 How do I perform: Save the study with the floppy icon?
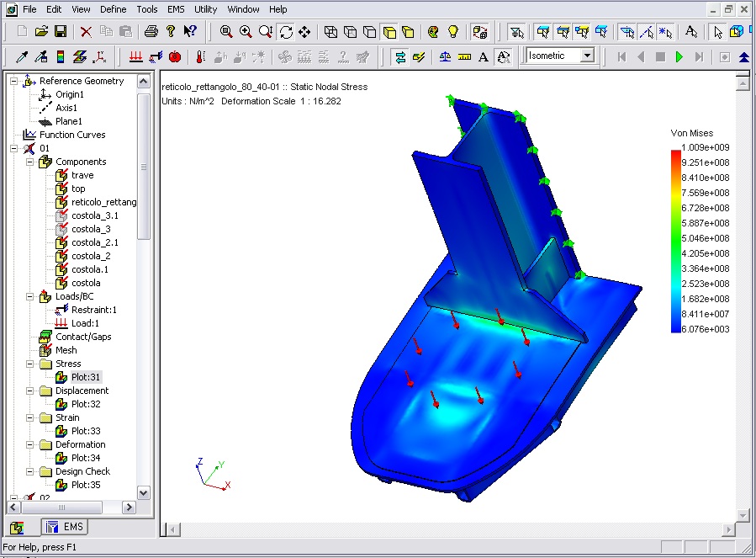click(x=61, y=32)
